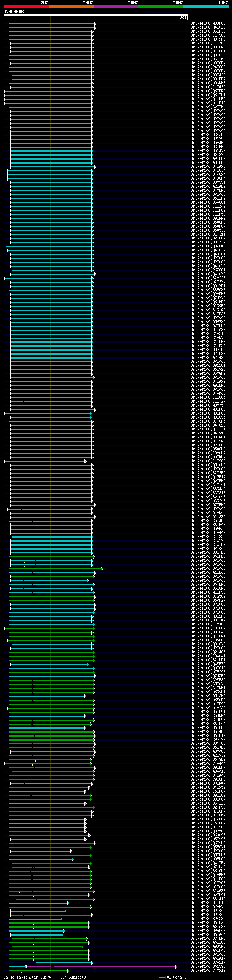Click the long magenta alignment bar for Q013Y5

(x=101, y=967)
